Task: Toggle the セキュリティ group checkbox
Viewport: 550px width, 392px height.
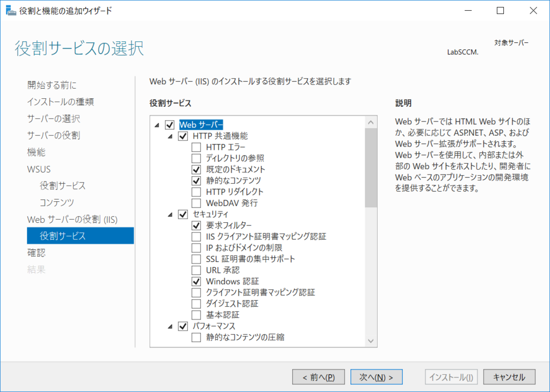Action: pos(183,214)
